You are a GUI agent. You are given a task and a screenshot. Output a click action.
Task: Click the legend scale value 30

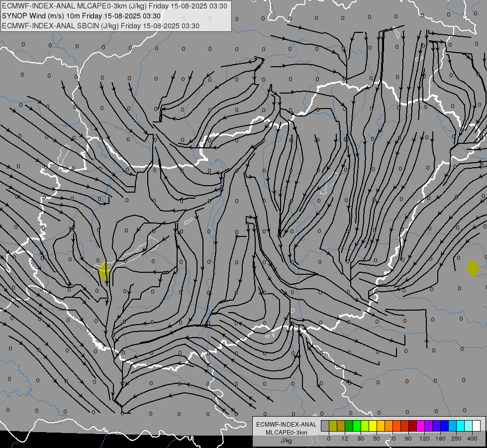361,439
